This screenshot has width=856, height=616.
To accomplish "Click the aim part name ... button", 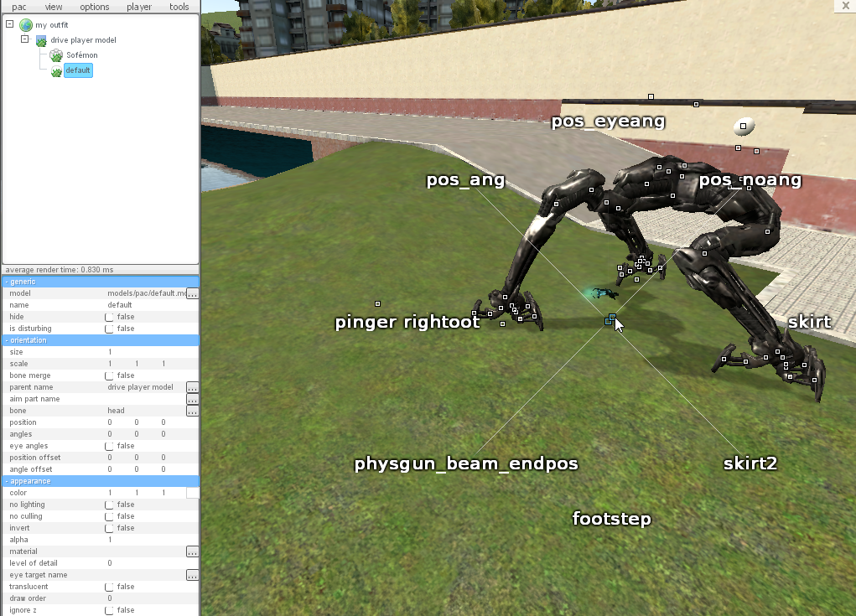I will (x=193, y=399).
